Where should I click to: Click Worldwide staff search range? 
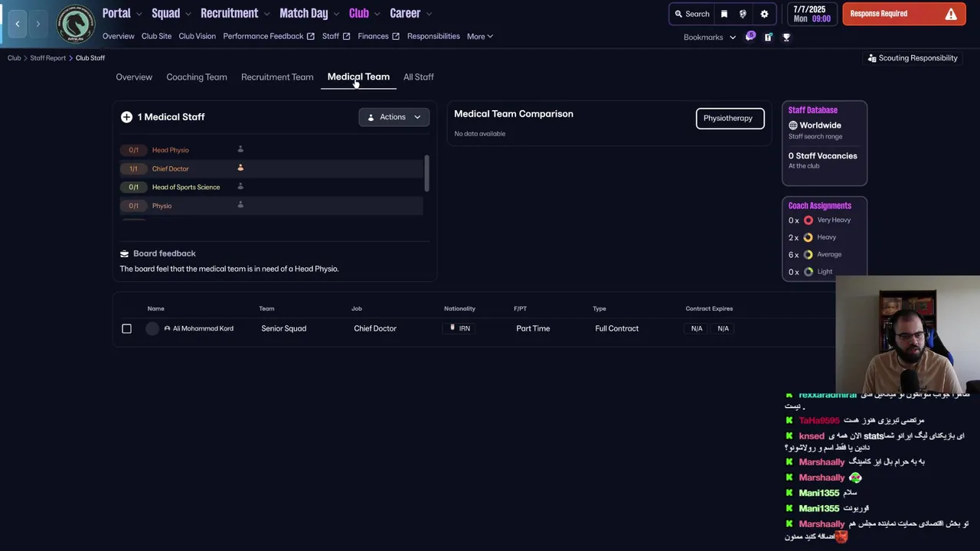(x=815, y=126)
